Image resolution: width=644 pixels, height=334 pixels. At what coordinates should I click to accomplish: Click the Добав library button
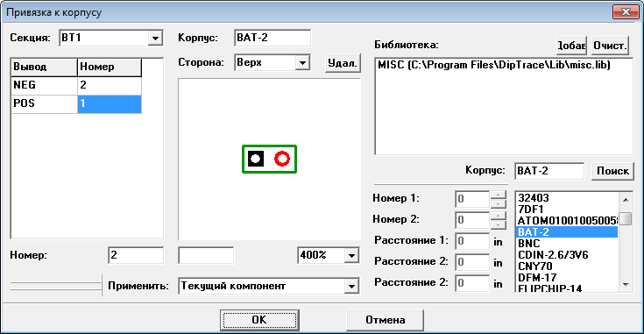571,46
